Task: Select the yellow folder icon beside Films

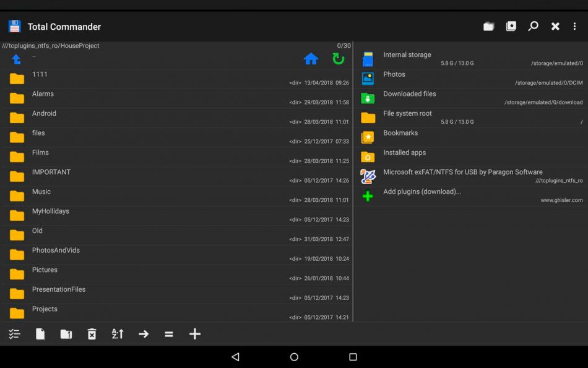Action: click(17, 157)
